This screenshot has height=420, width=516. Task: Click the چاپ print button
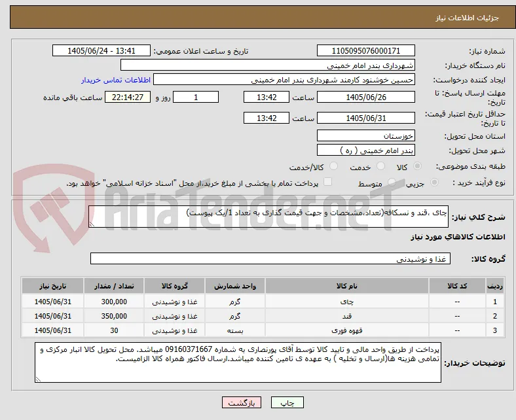pos(287,403)
